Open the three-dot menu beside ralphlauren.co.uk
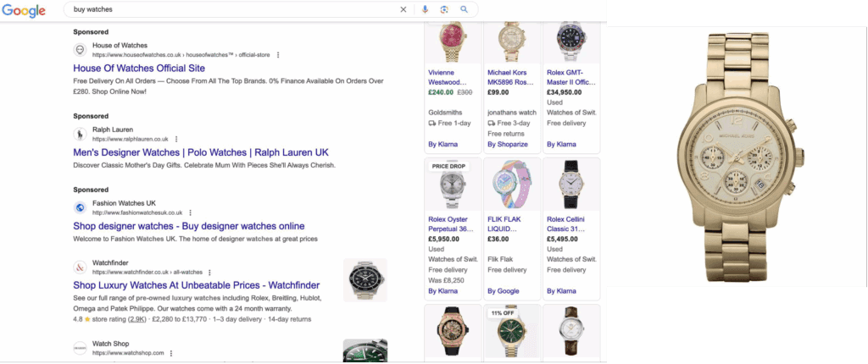 [x=176, y=139]
